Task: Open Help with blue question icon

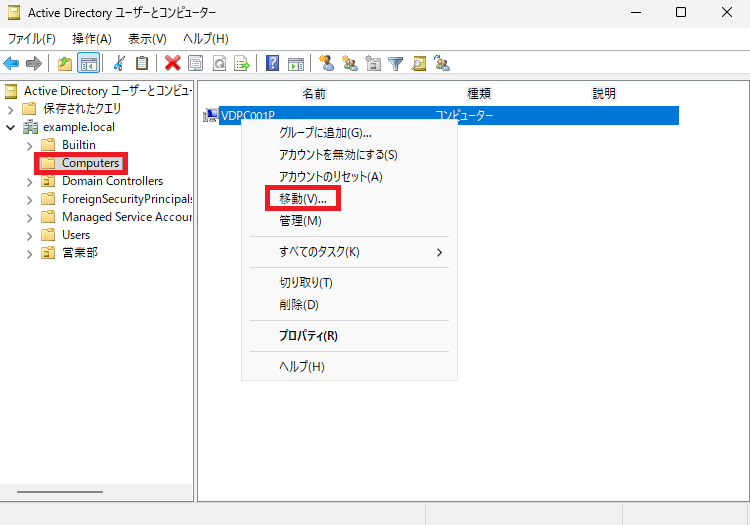Action: click(272, 63)
